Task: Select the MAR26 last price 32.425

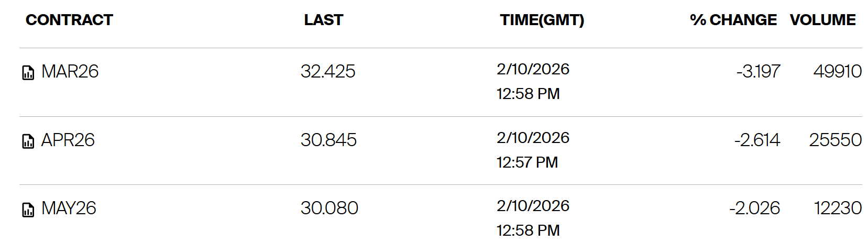Action: coord(328,71)
